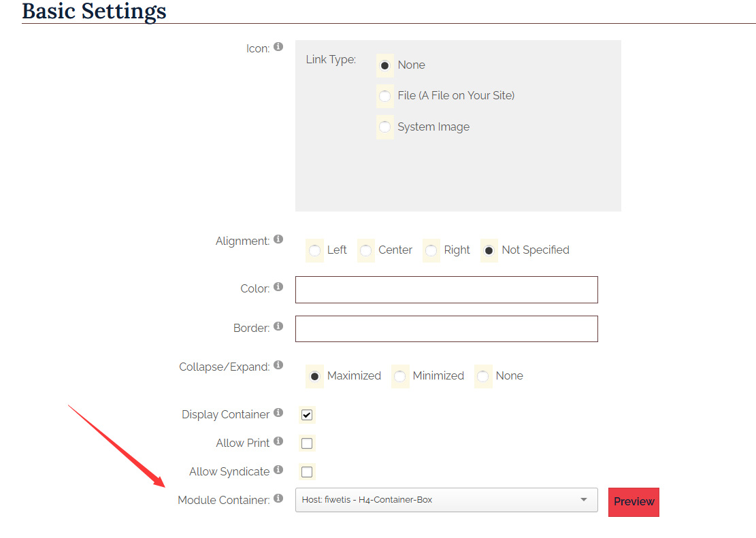
Task: Choose Not Specified alignment radio
Action: (489, 251)
